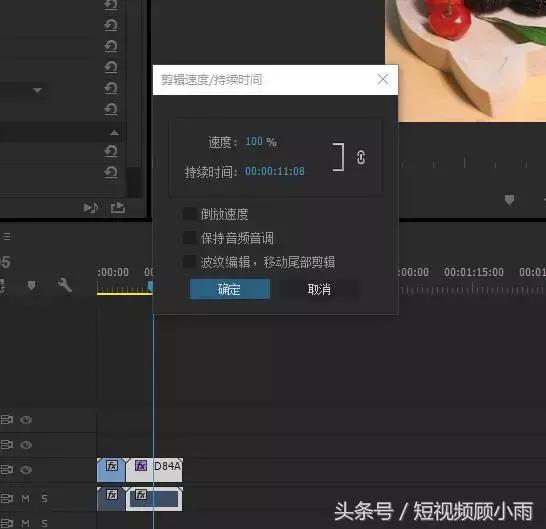Open the dropdown arrow in Effect Controls
Viewport: 546px width, 529px height.
tap(37, 91)
